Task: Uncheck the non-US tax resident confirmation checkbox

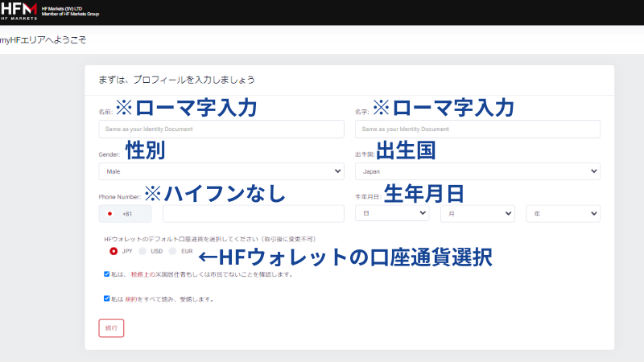Action: pyautogui.click(x=107, y=274)
